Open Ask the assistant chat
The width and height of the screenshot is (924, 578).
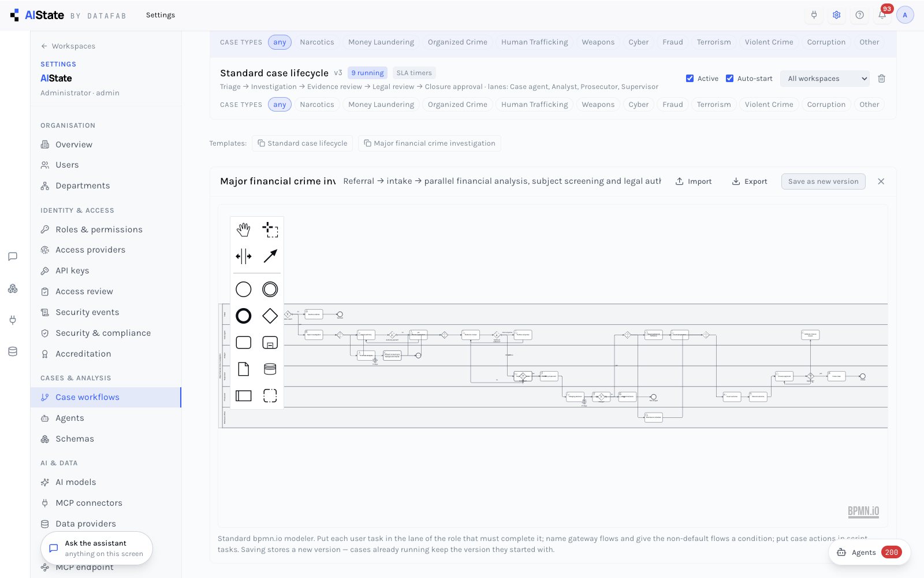[96, 548]
